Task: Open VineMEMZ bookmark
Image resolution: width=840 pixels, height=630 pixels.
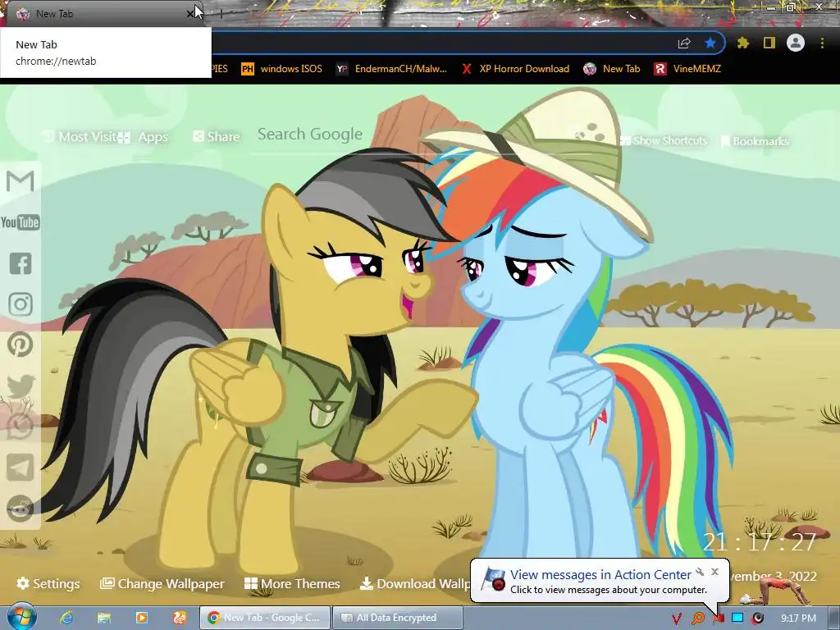Action: [687, 69]
